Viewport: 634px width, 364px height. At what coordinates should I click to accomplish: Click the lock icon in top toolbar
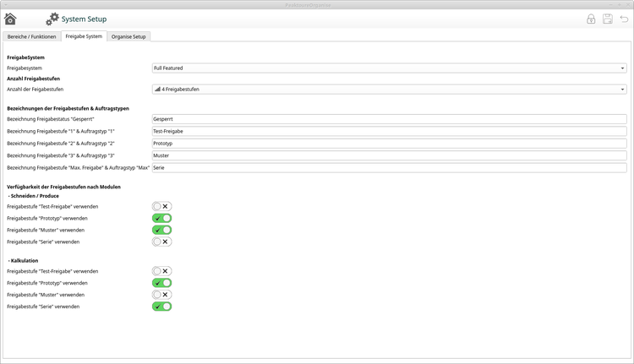pos(591,19)
